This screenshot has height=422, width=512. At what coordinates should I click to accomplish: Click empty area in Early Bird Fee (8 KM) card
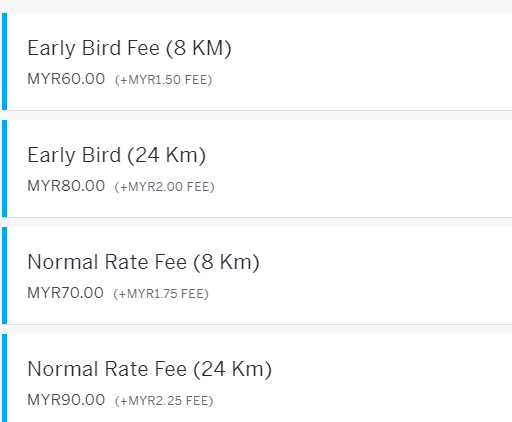click(x=367, y=62)
